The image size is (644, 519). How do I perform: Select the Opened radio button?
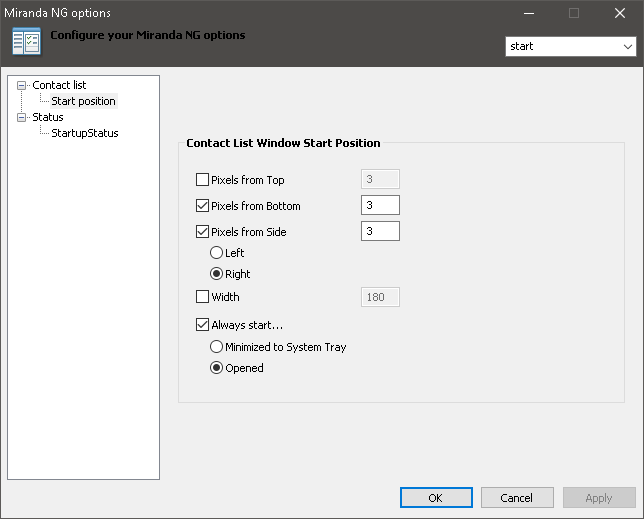click(x=216, y=368)
